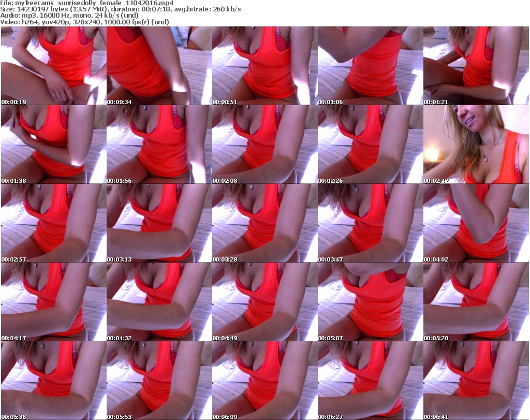530x420 pixels.
Task: Select the frame stamped 00:02:42
Action: 476,144
